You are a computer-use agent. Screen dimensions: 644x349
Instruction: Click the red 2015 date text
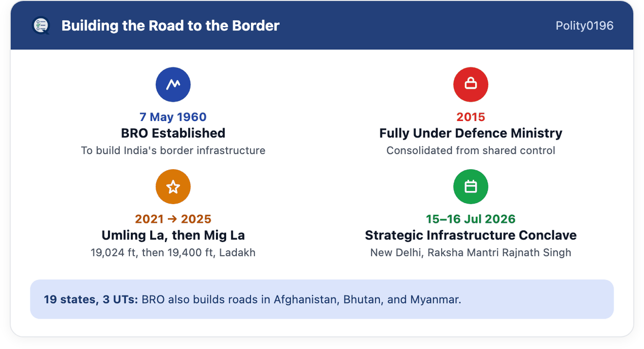[471, 117]
